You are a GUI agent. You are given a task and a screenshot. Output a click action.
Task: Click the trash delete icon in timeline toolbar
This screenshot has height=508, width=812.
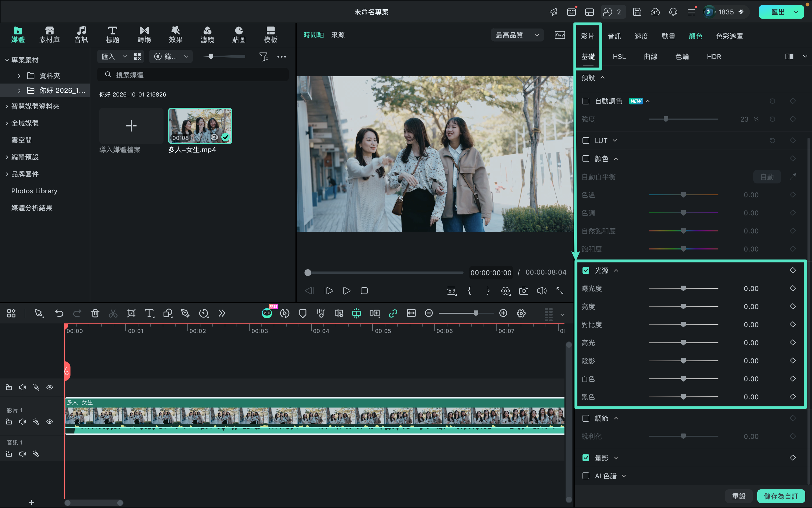tap(95, 314)
